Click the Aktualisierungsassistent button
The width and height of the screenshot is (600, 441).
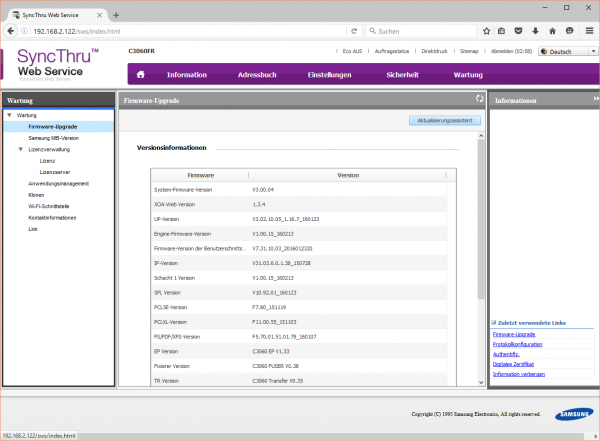pos(445,120)
